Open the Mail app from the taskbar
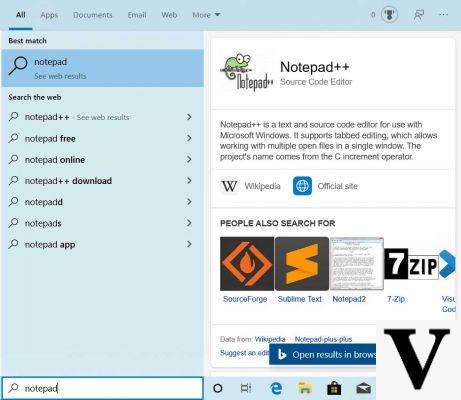Image resolution: width=461 pixels, height=400 pixels. point(363,389)
